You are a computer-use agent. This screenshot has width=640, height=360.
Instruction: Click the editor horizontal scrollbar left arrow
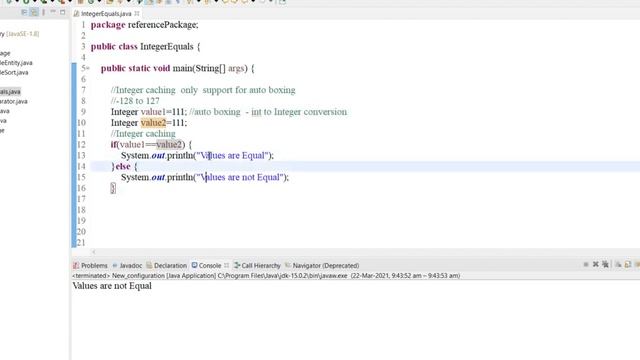pyautogui.click(x=93, y=252)
